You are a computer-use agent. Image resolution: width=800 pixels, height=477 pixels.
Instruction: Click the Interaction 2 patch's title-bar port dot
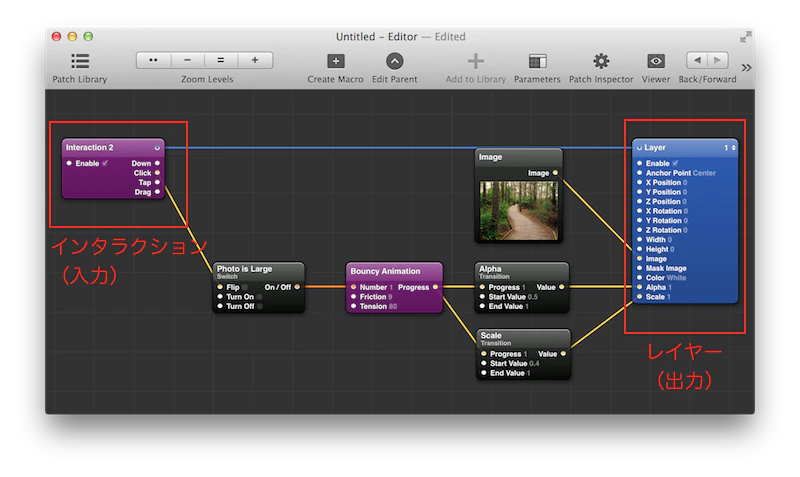pos(157,148)
